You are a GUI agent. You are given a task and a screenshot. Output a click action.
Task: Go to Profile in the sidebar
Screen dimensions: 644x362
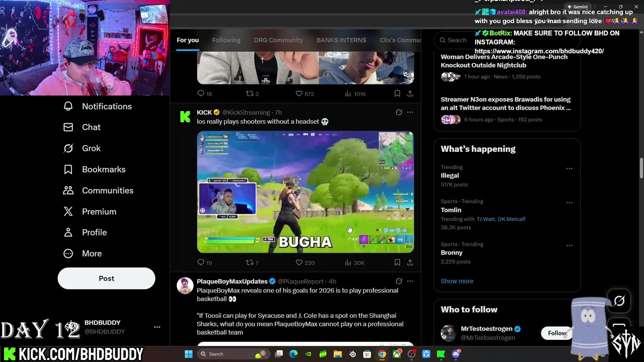click(85, 232)
